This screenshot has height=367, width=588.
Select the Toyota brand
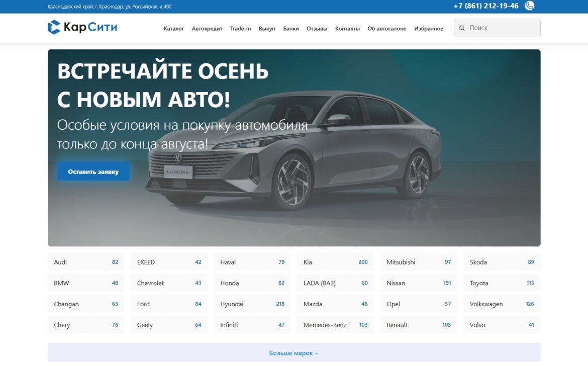coord(502,283)
